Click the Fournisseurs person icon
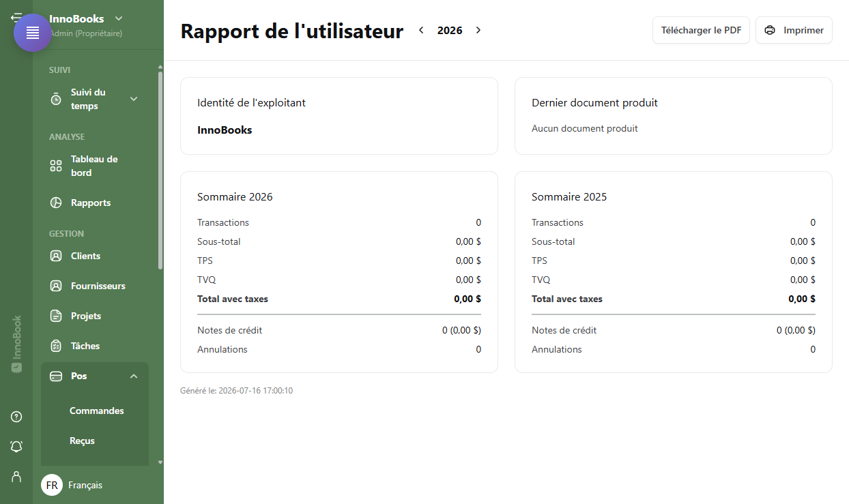This screenshot has width=849, height=504. tap(56, 286)
